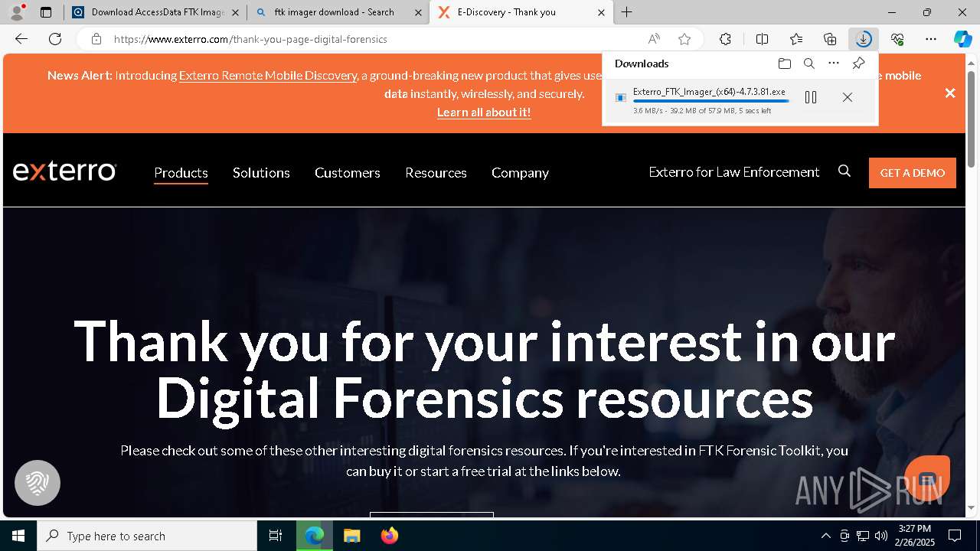Open Microsoft Edge taskbar icon
The width and height of the screenshot is (980, 551).
315,536
